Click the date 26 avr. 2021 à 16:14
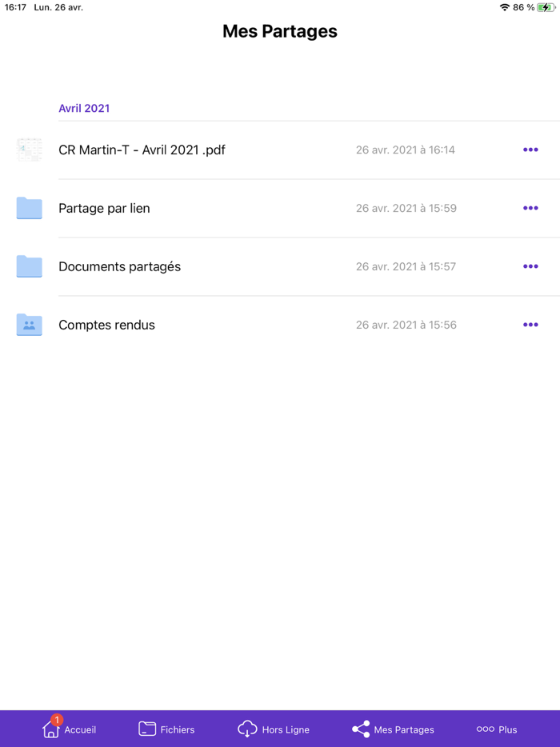 406,150
